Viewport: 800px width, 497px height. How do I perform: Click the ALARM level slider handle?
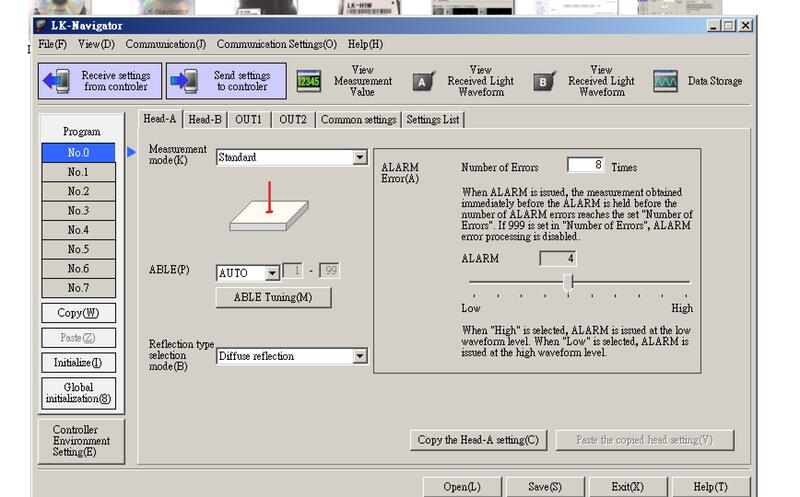tap(568, 284)
